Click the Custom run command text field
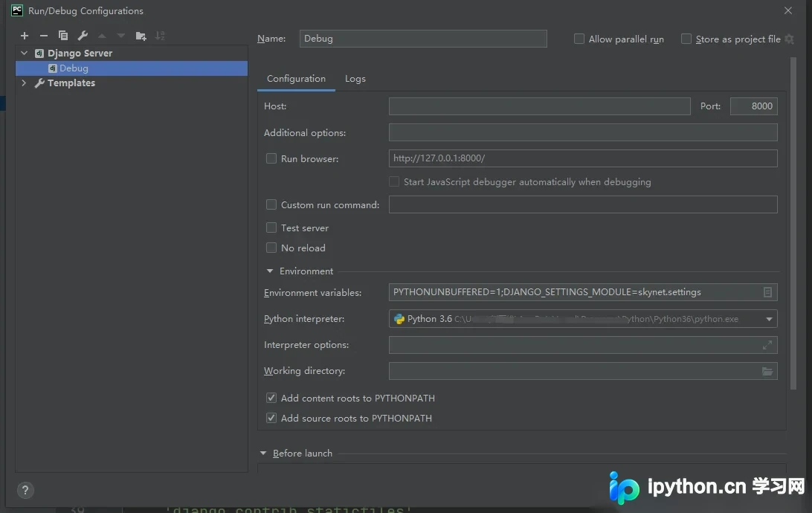Viewport: 812px width, 513px height. 583,204
